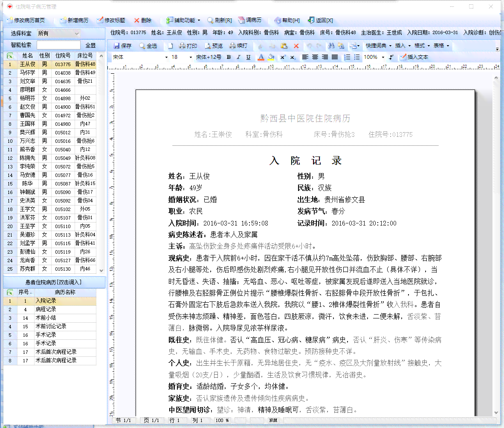Click the 病历名称 column header

pyautogui.click(x=65, y=292)
